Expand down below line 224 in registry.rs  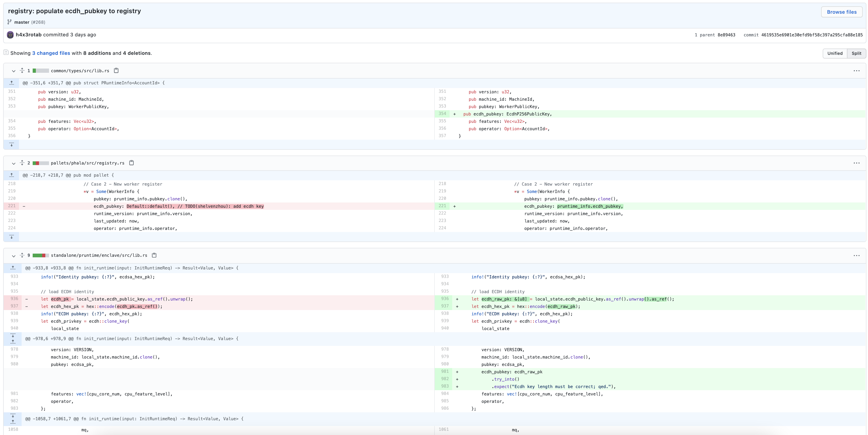(11, 237)
